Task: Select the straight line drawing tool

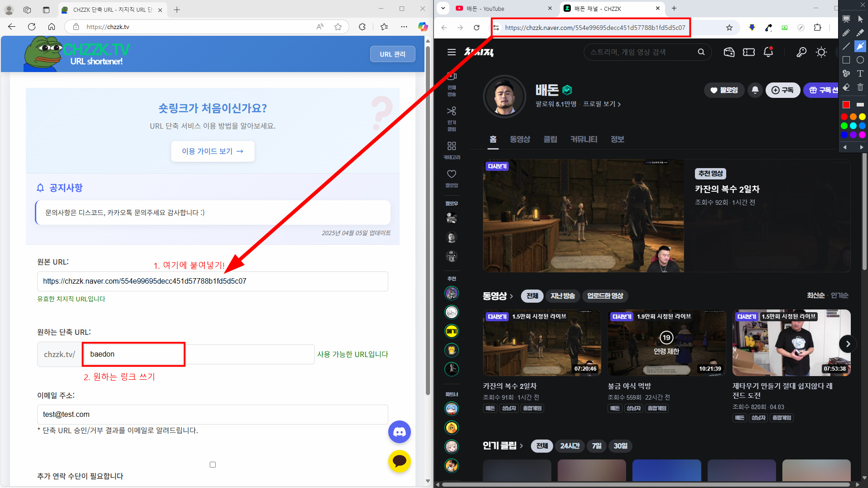Action: tap(846, 46)
